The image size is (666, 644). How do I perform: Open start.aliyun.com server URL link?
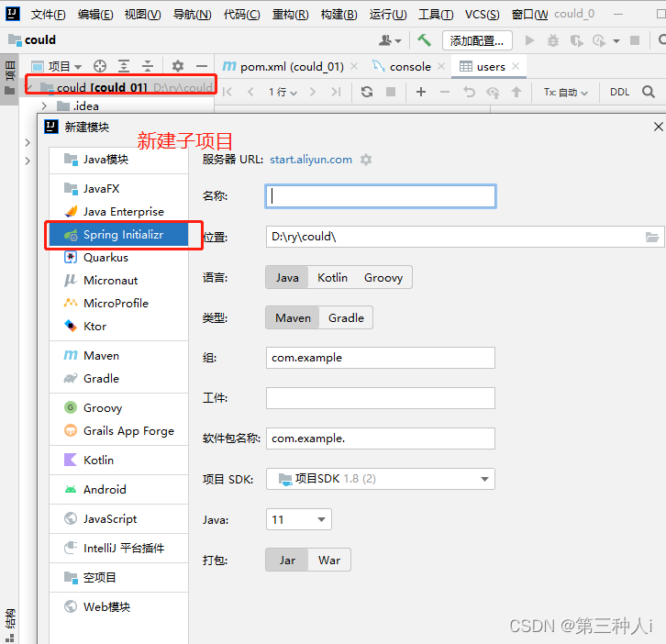[x=311, y=160]
